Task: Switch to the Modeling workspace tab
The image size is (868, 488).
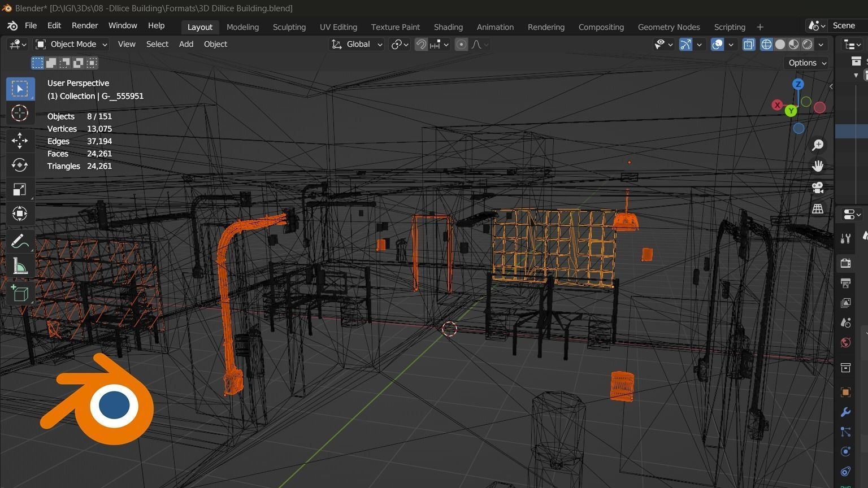Action: click(242, 27)
